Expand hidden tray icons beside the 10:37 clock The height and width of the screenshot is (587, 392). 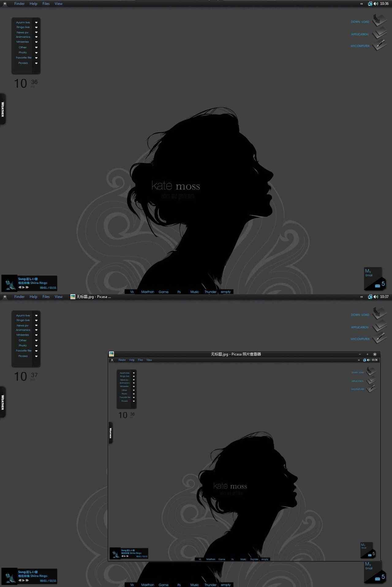[362, 297]
